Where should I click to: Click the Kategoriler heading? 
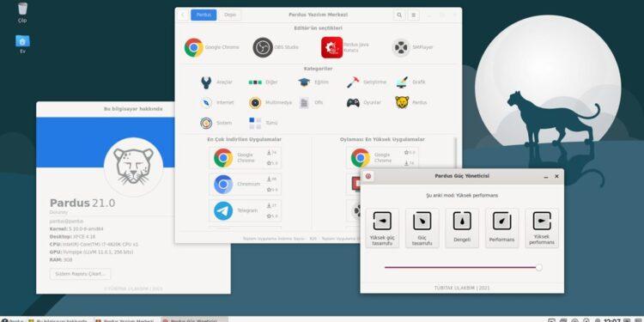[x=319, y=69]
